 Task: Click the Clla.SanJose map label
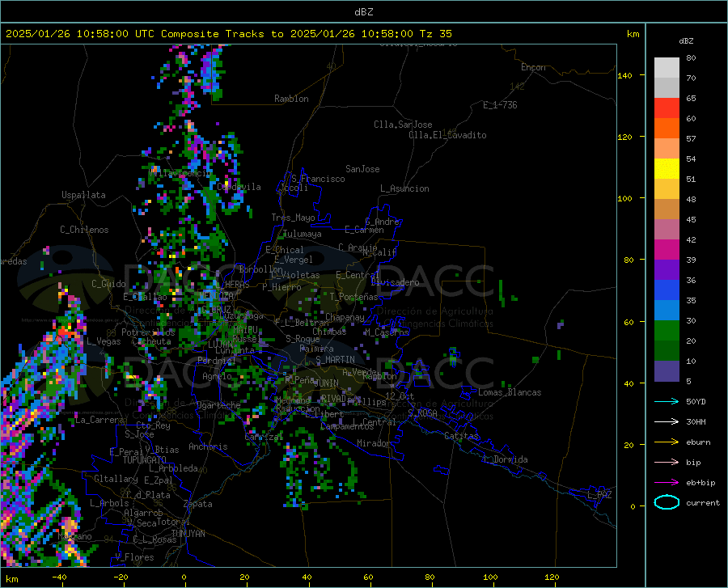pyautogui.click(x=403, y=125)
